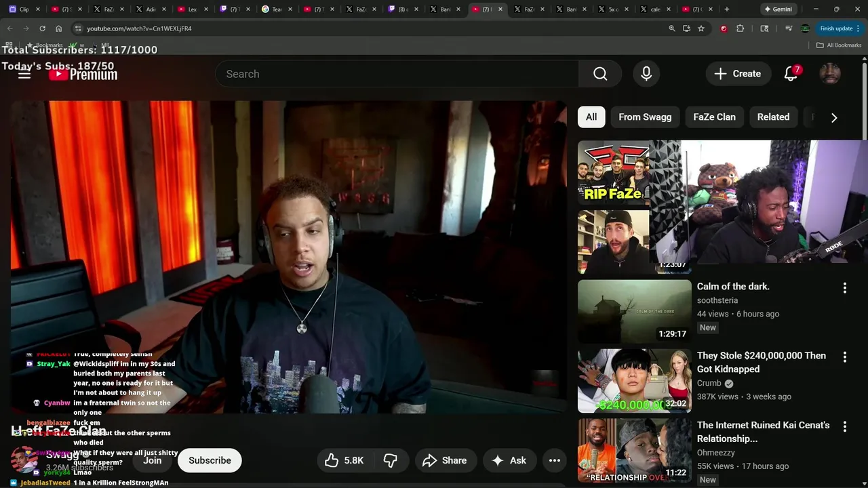
Task: Switch to the Clip browser tab
Action: pyautogui.click(x=24, y=9)
